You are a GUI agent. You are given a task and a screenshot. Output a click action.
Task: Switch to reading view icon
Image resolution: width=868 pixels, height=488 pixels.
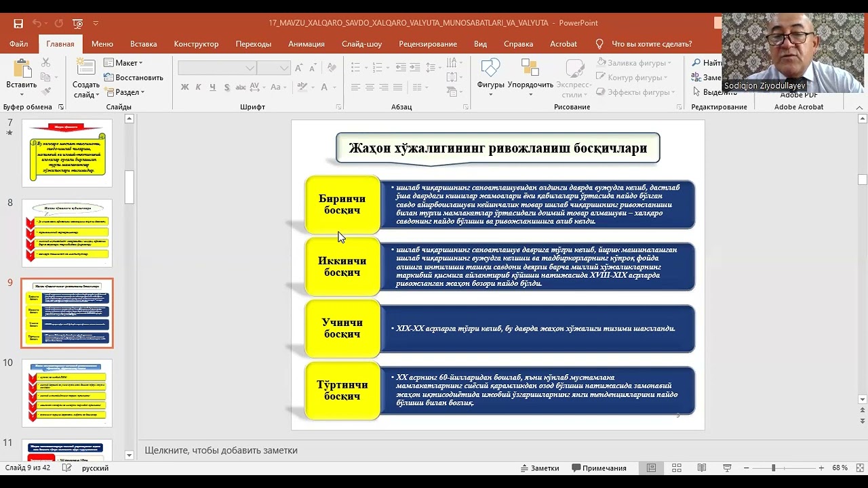pos(702,468)
